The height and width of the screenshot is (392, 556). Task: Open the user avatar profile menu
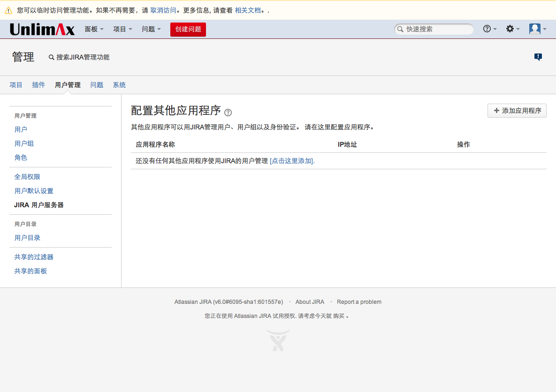tap(537, 29)
